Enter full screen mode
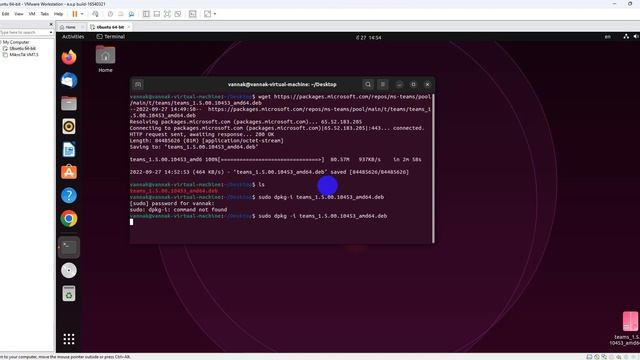 (x=167, y=14)
